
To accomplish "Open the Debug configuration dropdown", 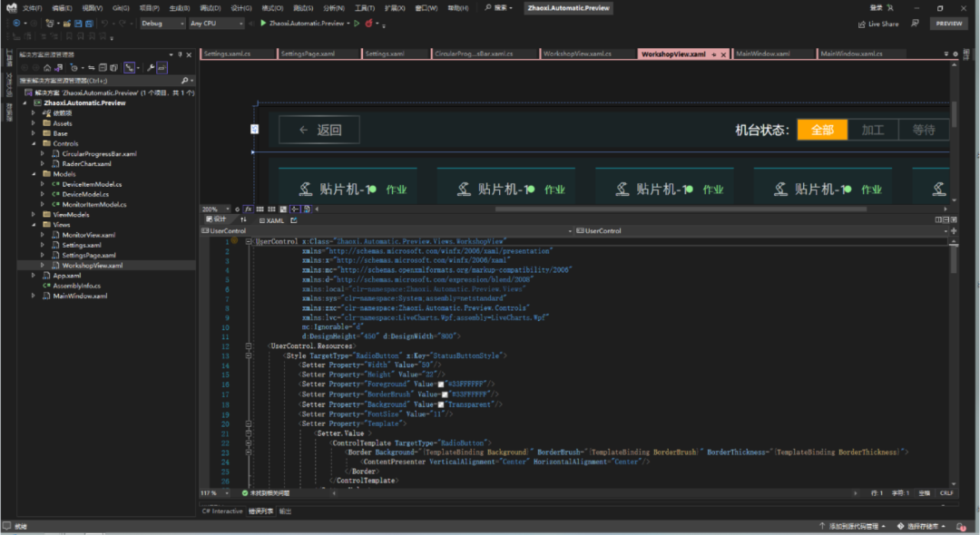I will tap(162, 24).
